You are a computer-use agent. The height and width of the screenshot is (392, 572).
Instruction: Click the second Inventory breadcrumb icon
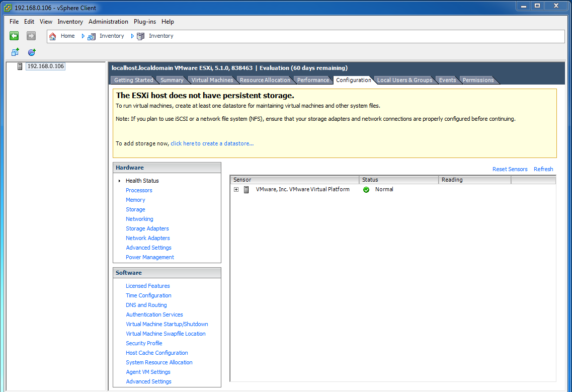[x=140, y=36]
